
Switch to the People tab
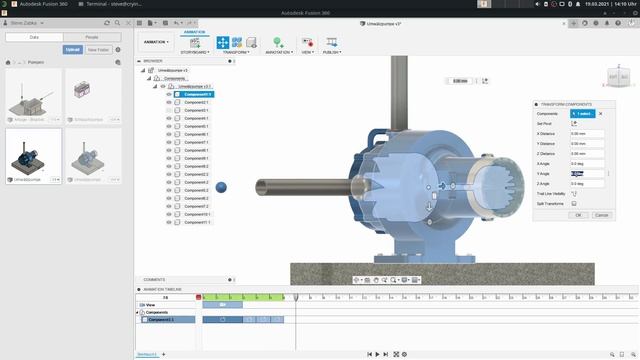click(92, 37)
